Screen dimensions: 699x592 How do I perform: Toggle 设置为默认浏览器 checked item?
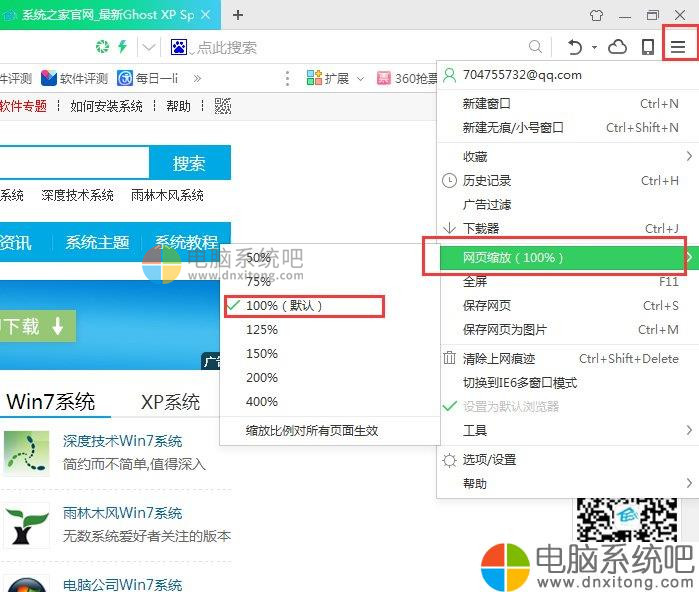click(x=567, y=407)
